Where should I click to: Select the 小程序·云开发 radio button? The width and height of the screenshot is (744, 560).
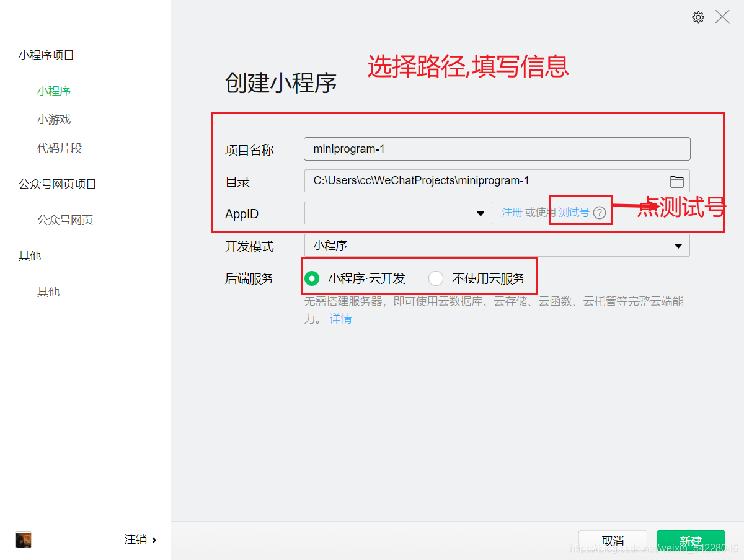312,278
